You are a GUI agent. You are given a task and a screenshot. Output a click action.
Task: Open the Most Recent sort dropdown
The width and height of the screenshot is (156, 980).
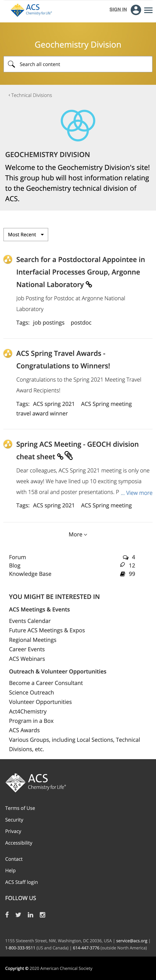coord(26,235)
